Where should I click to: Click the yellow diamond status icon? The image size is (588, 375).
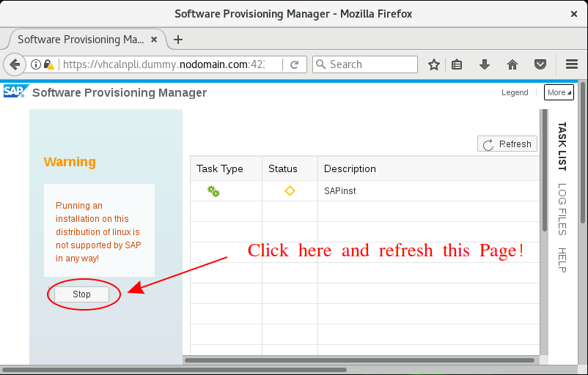tap(290, 190)
